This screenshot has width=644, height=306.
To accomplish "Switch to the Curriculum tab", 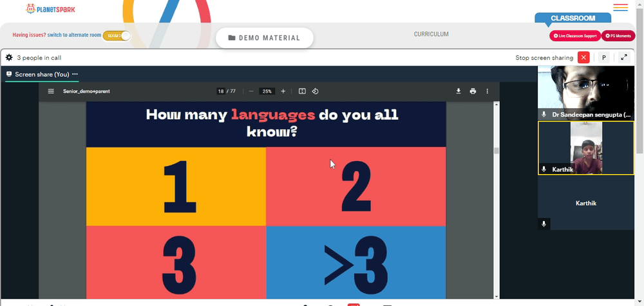I will click(x=431, y=34).
